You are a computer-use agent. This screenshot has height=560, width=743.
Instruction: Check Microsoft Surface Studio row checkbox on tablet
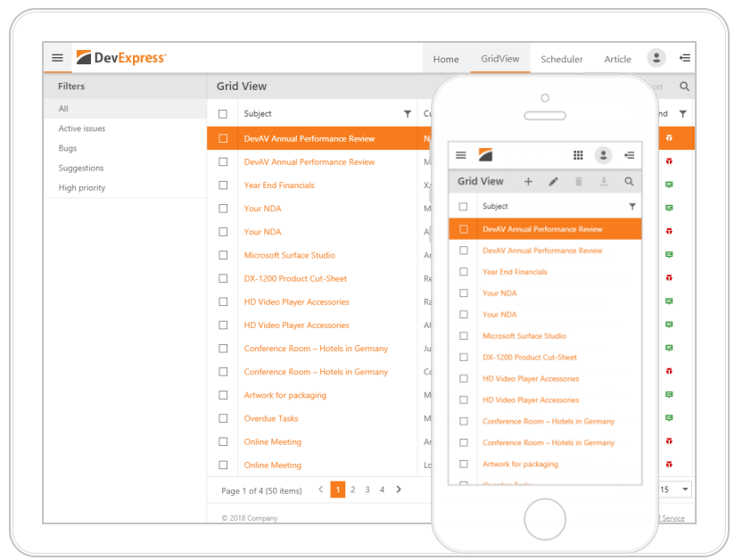click(x=223, y=255)
